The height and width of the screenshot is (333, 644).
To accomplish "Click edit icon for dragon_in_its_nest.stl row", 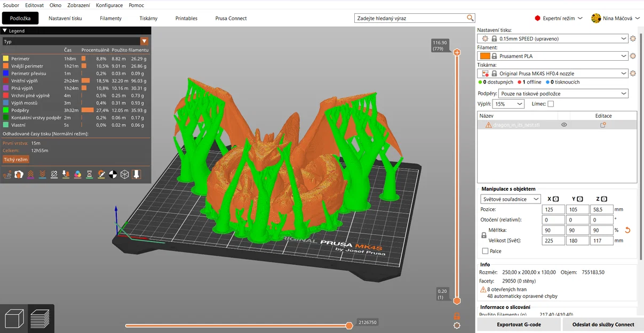I will (x=603, y=125).
